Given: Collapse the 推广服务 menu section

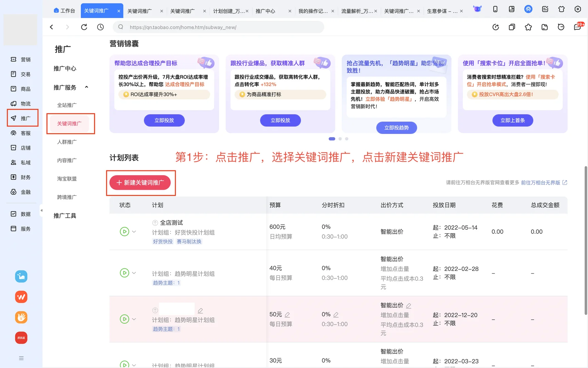Looking at the screenshot, I should coord(86,87).
